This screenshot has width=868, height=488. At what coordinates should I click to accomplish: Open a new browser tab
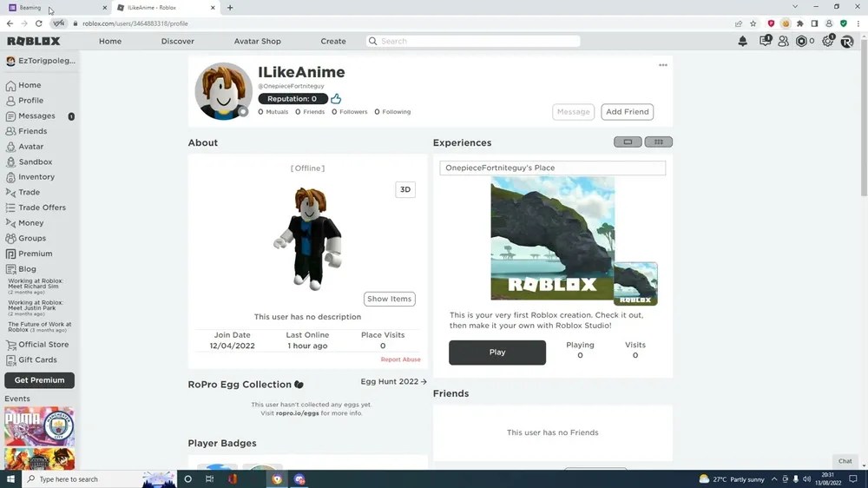point(230,8)
